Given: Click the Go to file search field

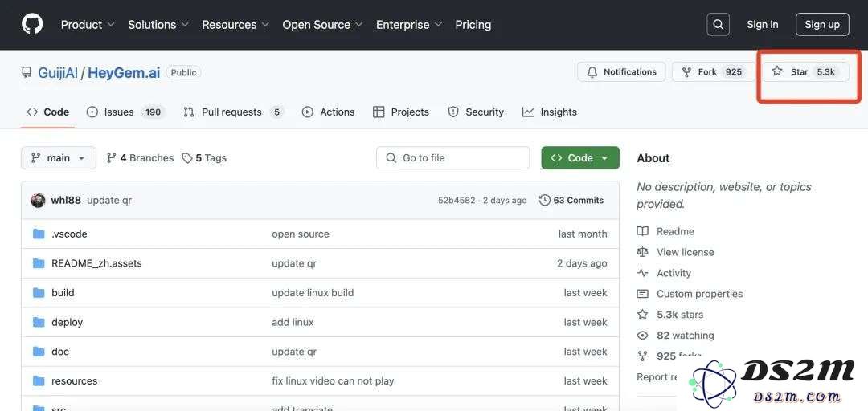Looking at the screenshot, I should pyautogui.click(x=452, y=157).
